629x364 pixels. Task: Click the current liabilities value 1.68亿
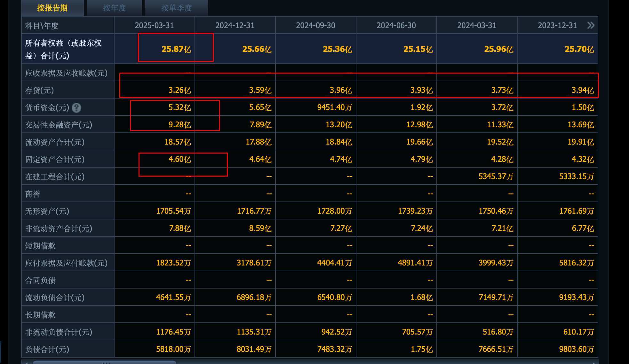(422, 297)
